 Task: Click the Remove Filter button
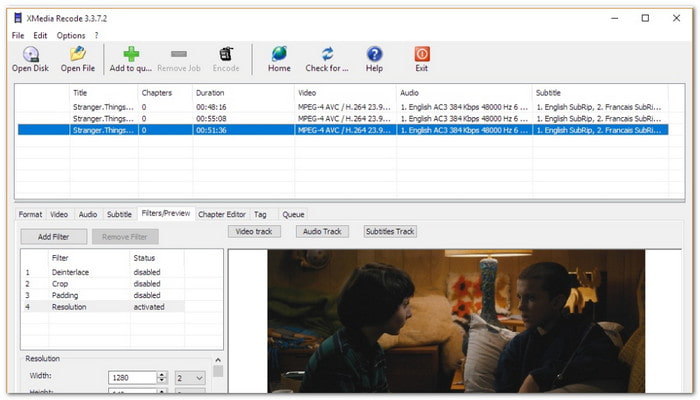[x=125, y=237]
